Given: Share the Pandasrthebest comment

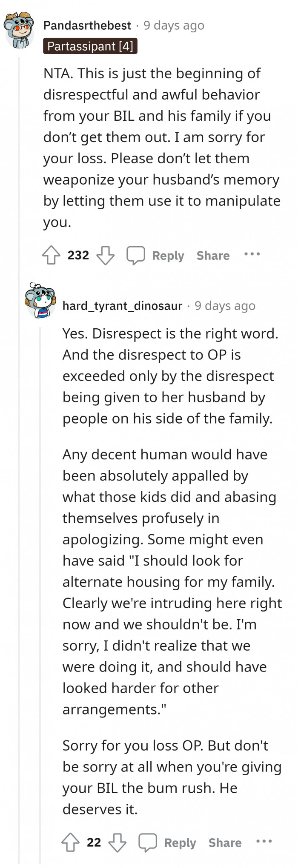Looking at the screenshot, I should [213, 256].
